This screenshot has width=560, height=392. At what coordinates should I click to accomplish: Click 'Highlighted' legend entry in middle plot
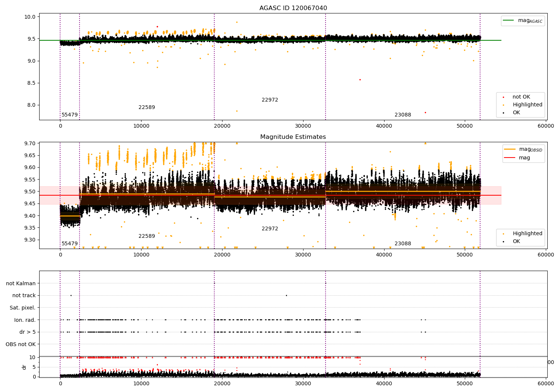(522, 234)
